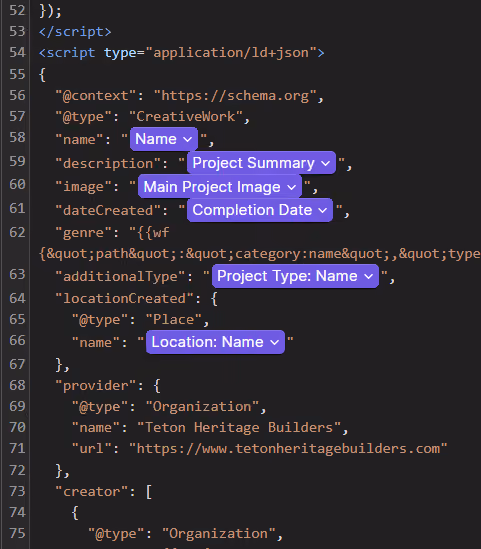The width and height of the screenshot is (481, 549).
Task: Click the "provider" key on line 68
Action: [x=96, y=385]
